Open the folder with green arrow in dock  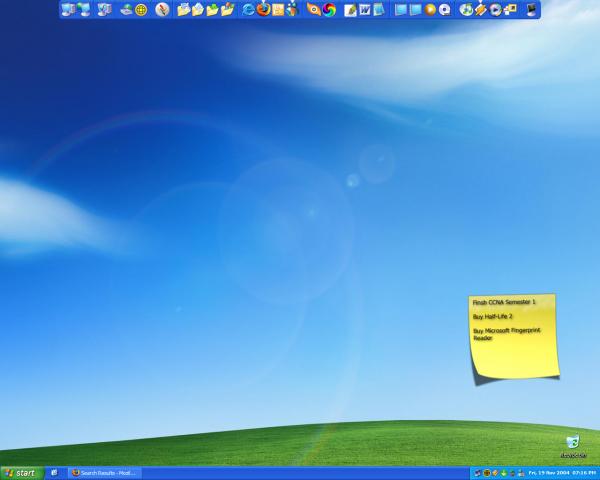212,10
